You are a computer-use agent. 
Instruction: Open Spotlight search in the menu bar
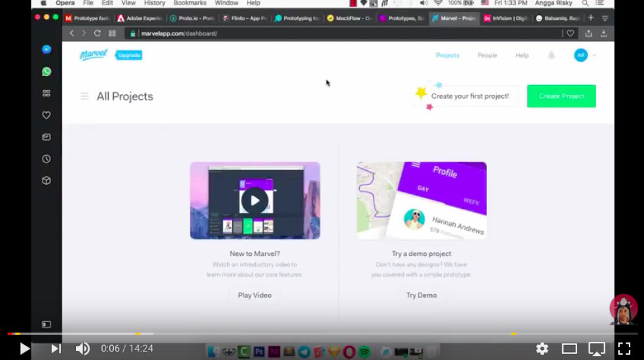click(x=585, y=3)
